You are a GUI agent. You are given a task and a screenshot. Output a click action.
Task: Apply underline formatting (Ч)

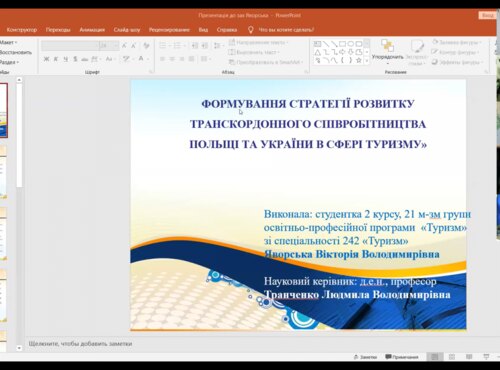[66, 59]
